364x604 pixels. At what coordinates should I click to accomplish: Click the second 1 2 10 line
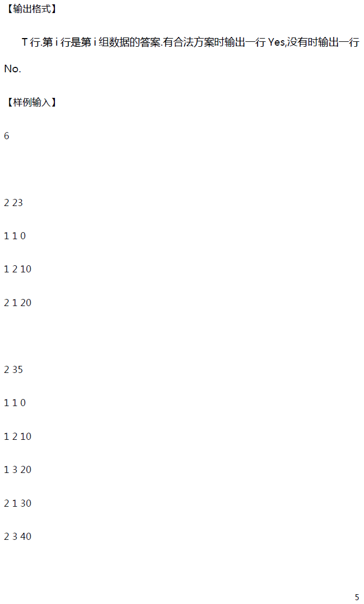point(18,437)
